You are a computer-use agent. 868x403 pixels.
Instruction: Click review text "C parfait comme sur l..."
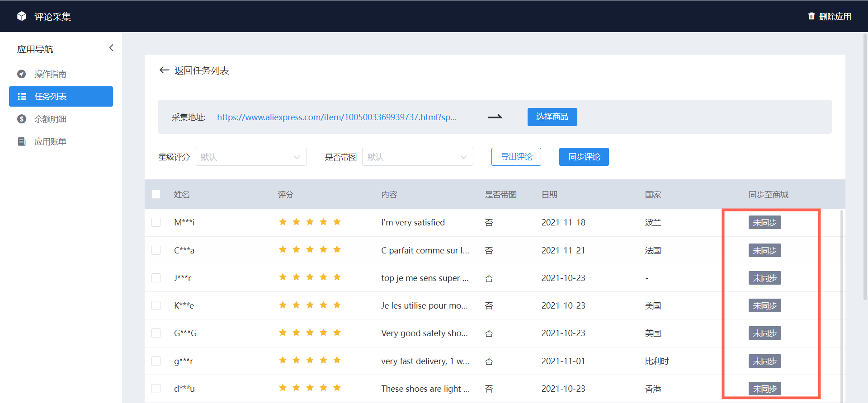[x=425, y=250]
